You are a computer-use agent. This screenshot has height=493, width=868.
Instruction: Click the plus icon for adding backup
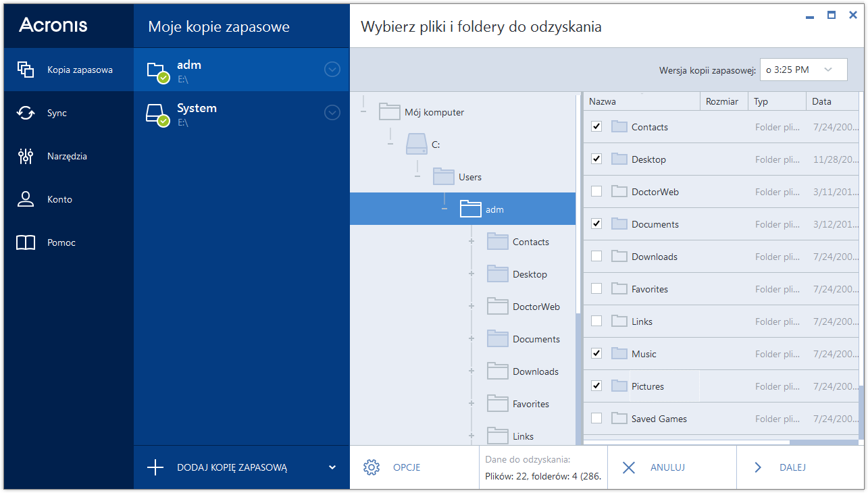(155, 467)
